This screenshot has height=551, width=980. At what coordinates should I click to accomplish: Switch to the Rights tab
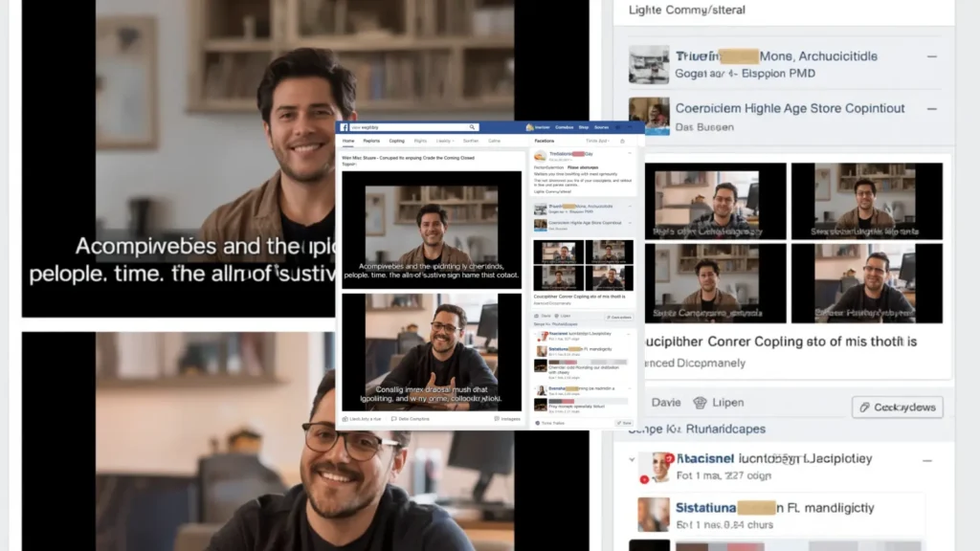[x=421, y=142]
